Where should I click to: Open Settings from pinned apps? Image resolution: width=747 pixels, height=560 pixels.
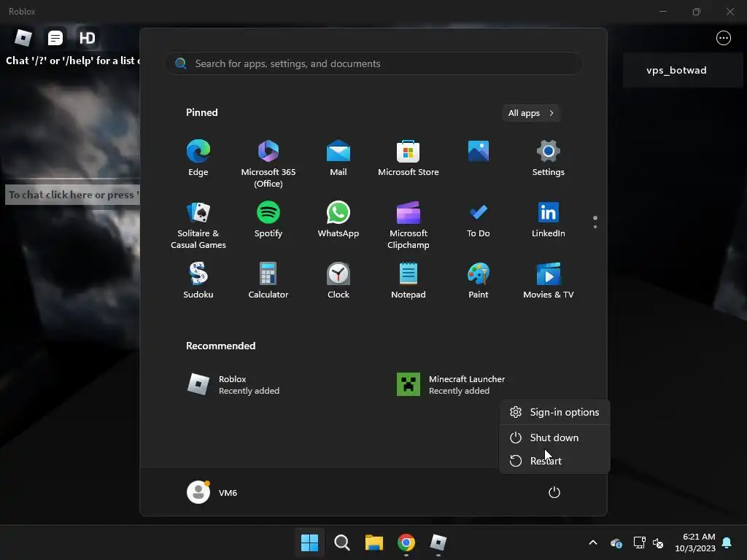coord(549,158)
